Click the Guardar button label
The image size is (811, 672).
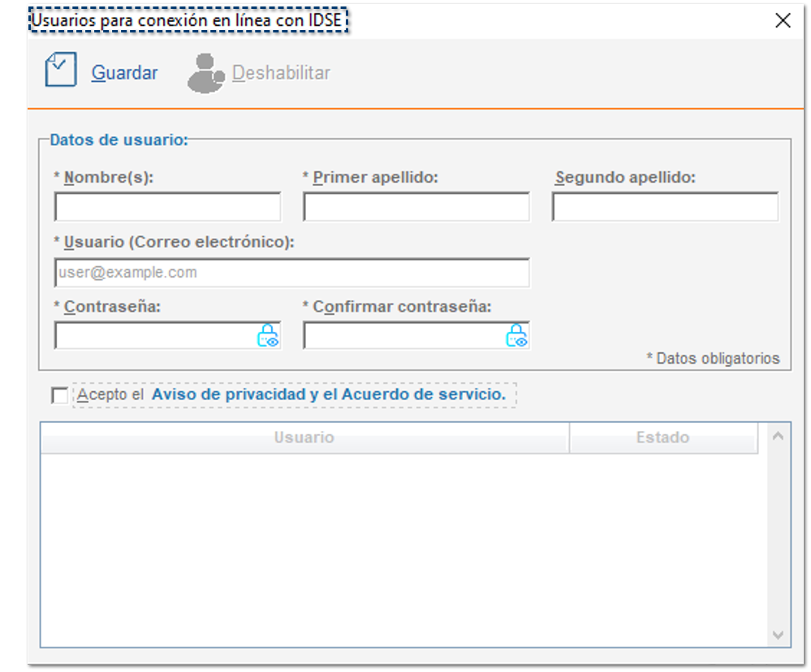click(x=124, y=73)
